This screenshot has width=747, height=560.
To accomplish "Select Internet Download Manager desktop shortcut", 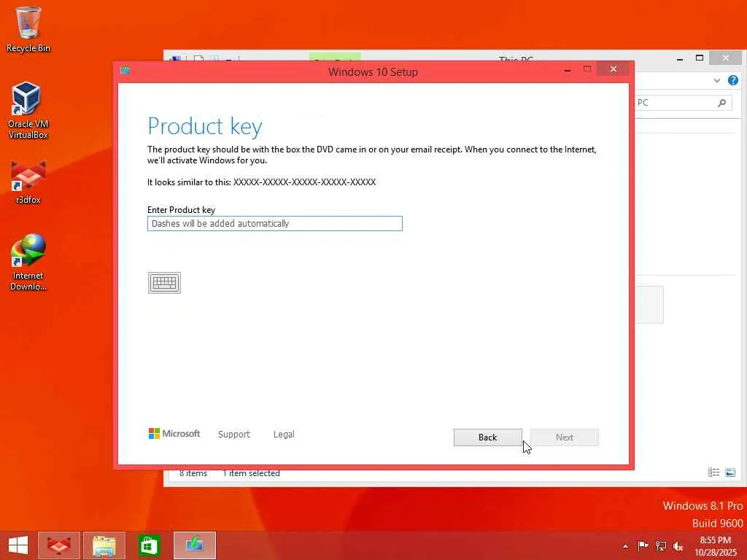I will [x=28, y=262].
